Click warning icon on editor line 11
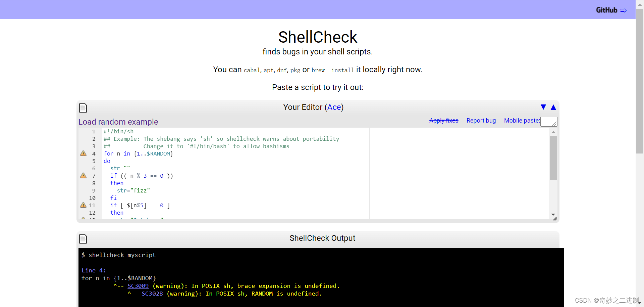This screenshot has height=307, width=644. coord(83,205)
